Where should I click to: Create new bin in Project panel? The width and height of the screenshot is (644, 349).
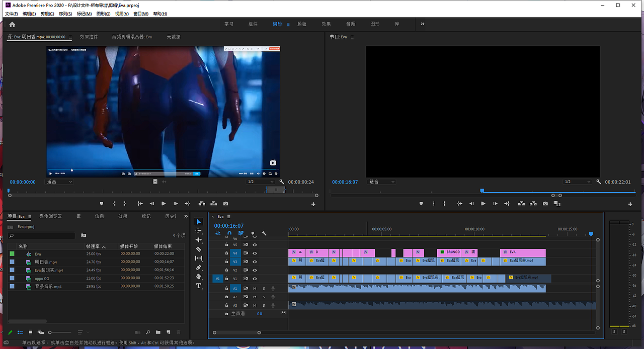[x=158, y=332]
